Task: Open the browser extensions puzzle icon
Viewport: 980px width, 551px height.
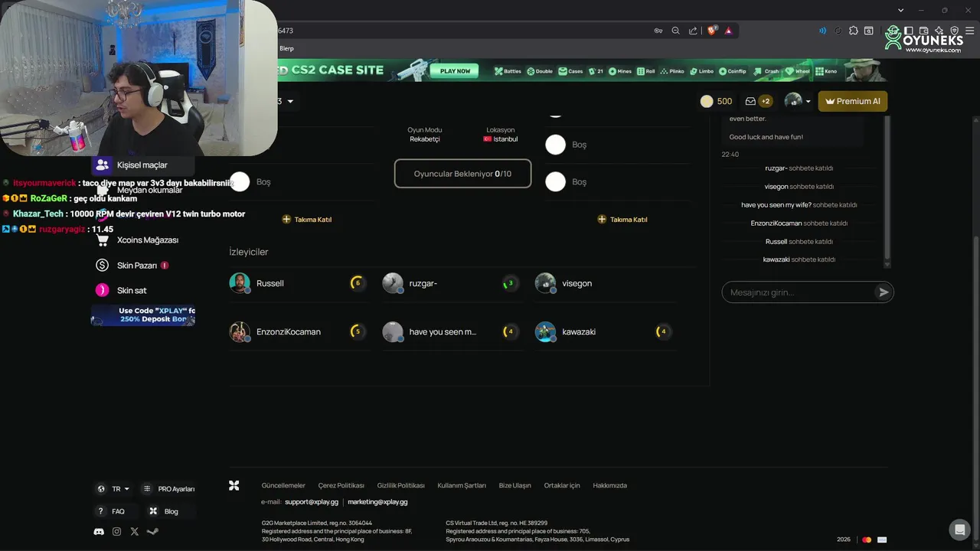Action: click(x=854, y=31)
